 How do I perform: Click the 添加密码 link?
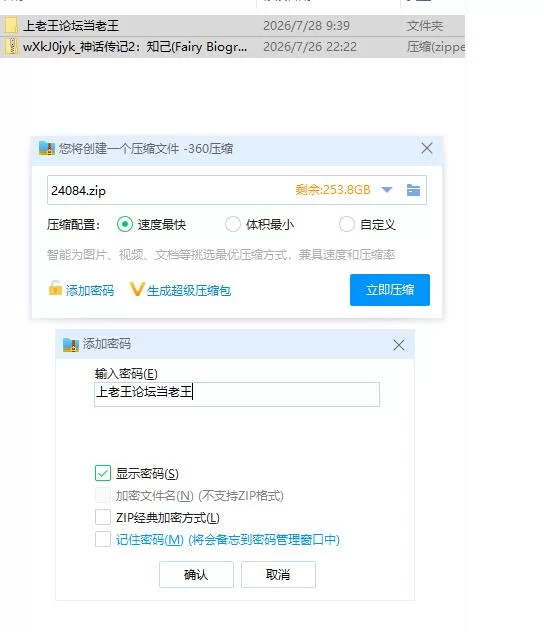tap(90, 290)
